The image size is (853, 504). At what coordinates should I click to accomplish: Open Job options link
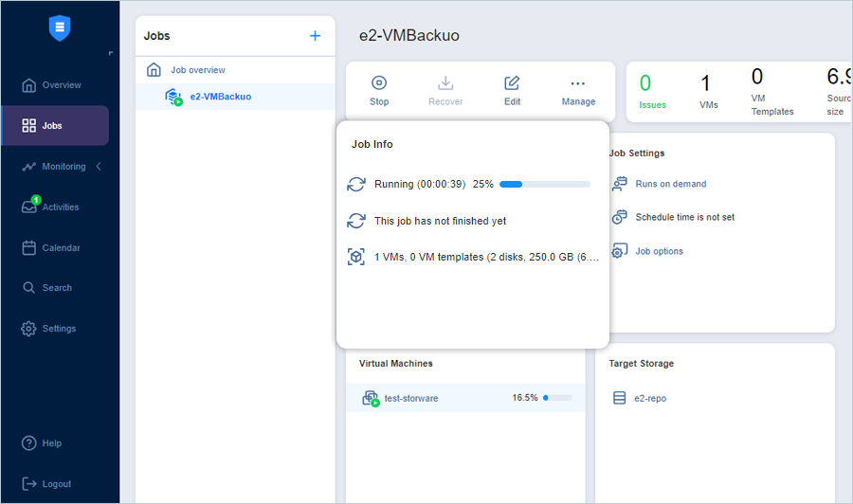(x=660, y=251)
